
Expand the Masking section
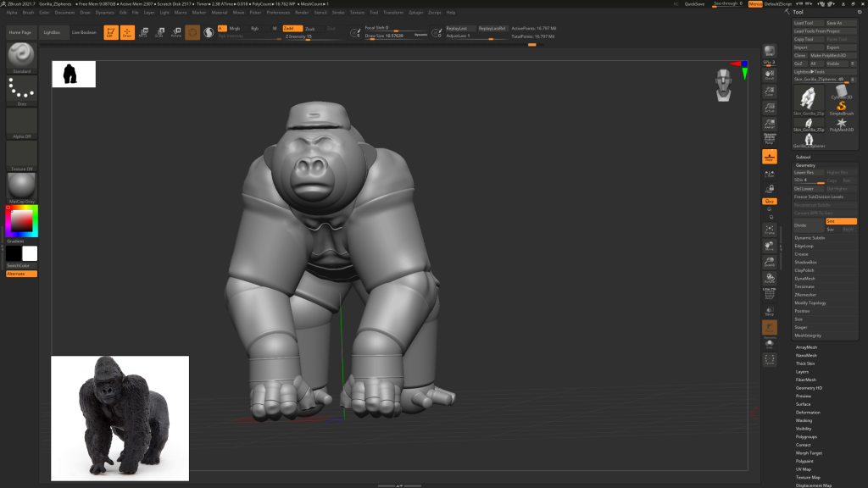point(804,420)
